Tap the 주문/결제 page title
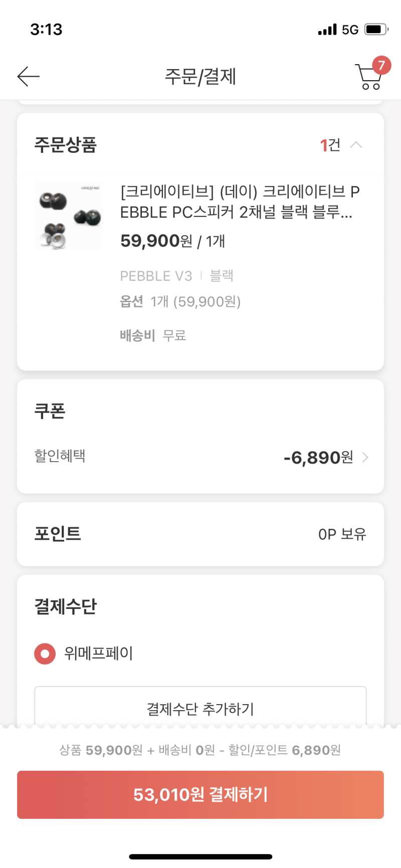Viewport: 401px width, 868px height. point(200,77)
